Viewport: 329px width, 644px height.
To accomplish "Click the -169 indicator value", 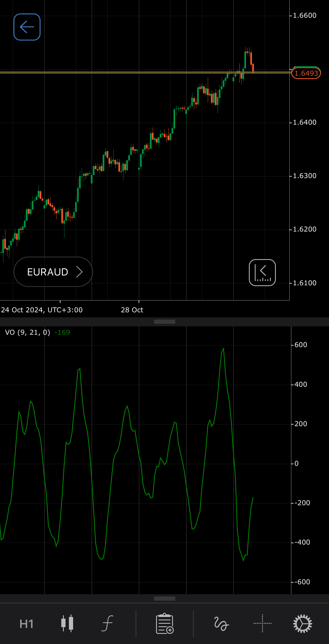I will coord(62,333).
